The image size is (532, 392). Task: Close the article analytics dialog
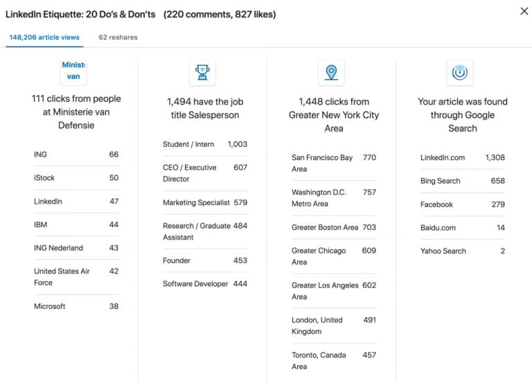524,11
